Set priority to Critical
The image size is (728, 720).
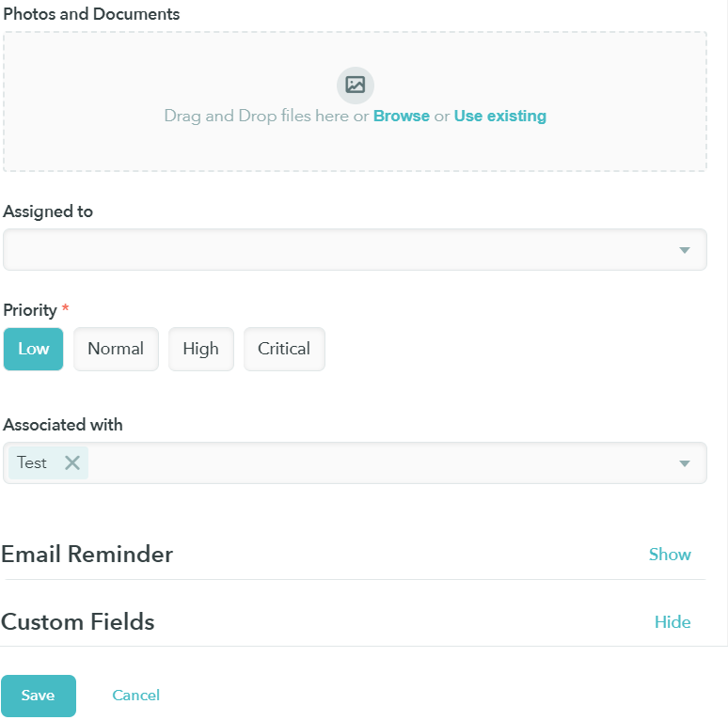point(284,349)
